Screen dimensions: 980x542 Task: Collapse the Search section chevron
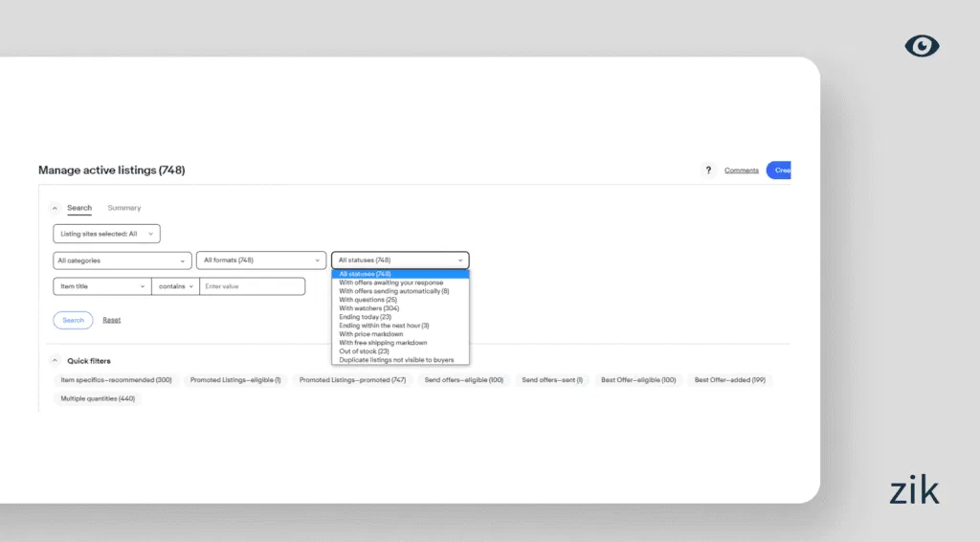click(55, 208)
